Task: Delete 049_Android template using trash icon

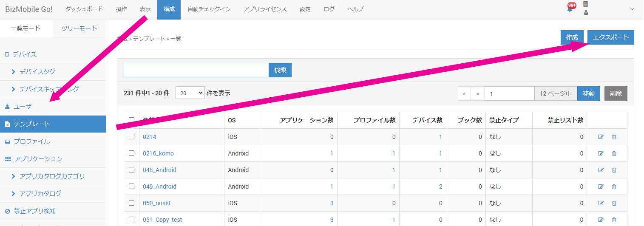Action: coord(614,186)
